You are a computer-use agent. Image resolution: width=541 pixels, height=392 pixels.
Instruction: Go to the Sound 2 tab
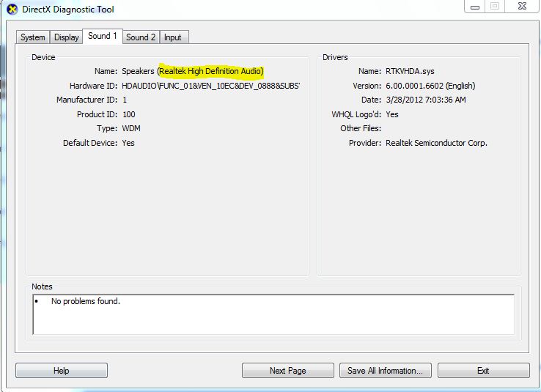141,37
